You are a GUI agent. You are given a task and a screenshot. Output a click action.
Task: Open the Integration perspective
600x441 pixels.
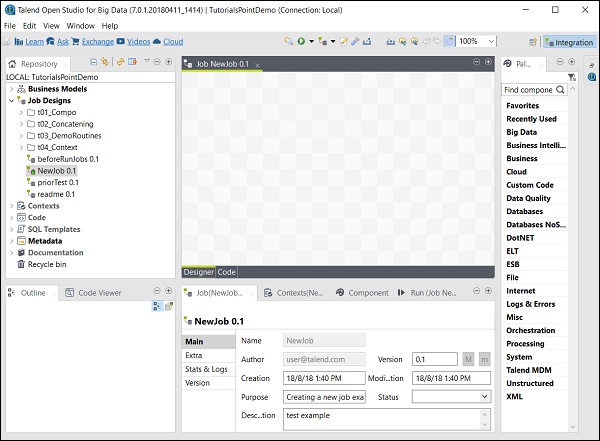pyautogui.click(x=568, y=41)
